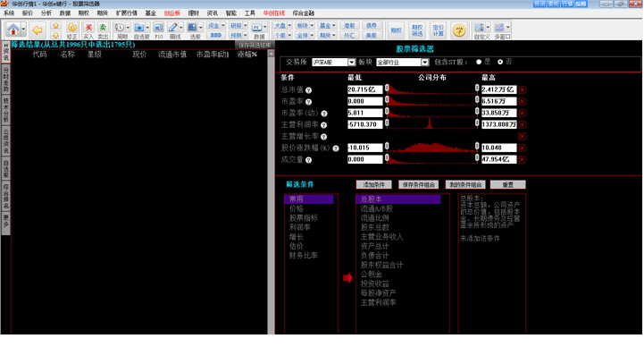This screenshot has height=347, width=644.
Task: Open the 综合排名 side tab
Action: click(5, 196)
